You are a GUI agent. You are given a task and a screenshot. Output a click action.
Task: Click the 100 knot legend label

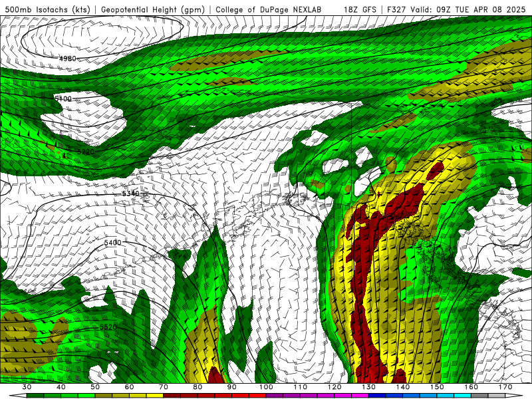(x=266, y=387)
